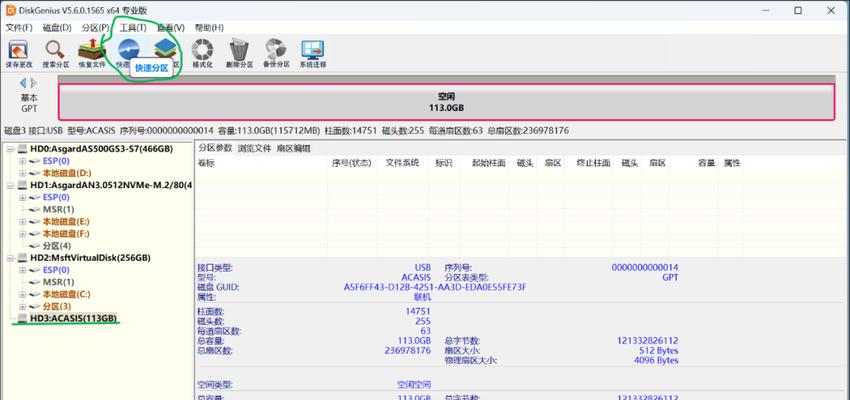Open the 分区(P) menu
This screenshot has height=400, width=850.
coord(95,28)
